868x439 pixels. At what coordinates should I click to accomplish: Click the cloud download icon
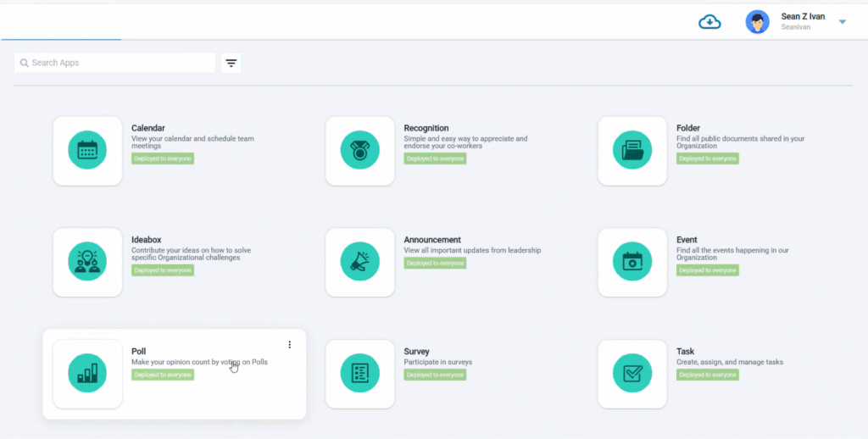click(709, 22)
